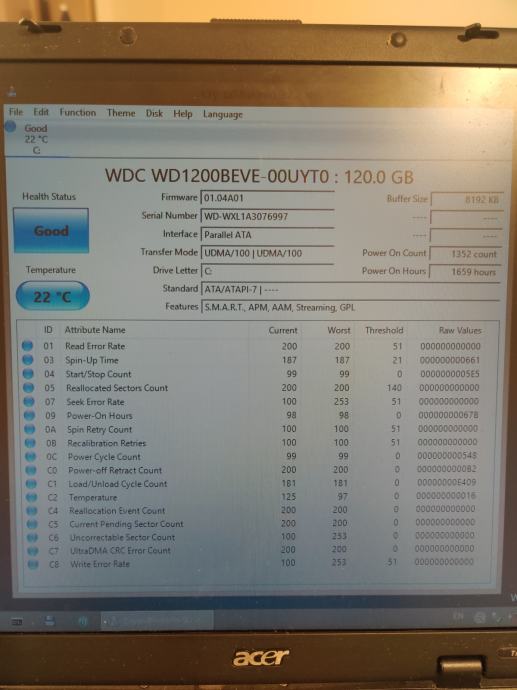Click the UltraDMA CRC Error Count icon

[x=33, y=551]
